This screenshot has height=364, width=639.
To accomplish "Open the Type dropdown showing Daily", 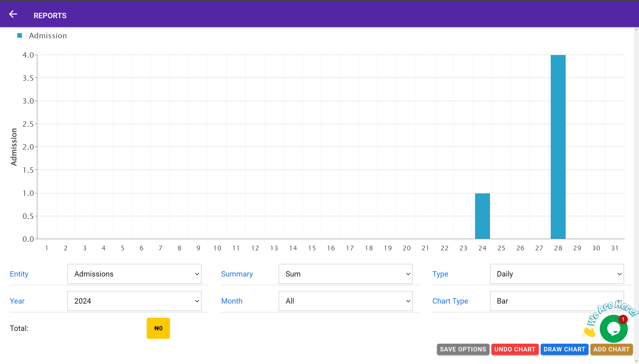I will tap(557, 274).
